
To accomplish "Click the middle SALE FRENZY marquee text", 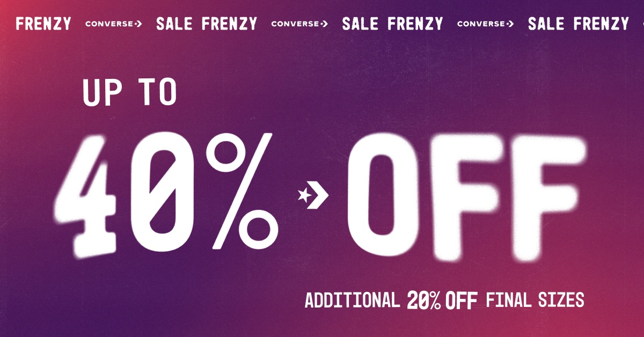I will pyautogui.click(x=392, y=24).
